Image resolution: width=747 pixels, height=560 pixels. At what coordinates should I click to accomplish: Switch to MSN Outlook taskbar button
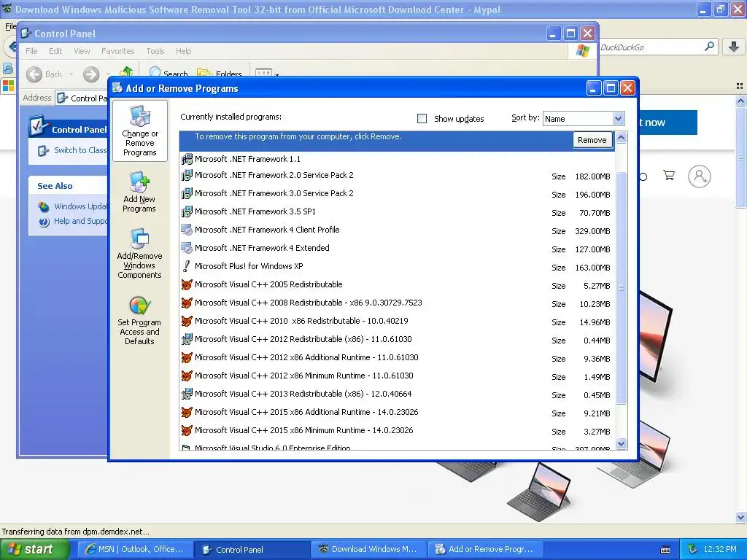[135, 550]
